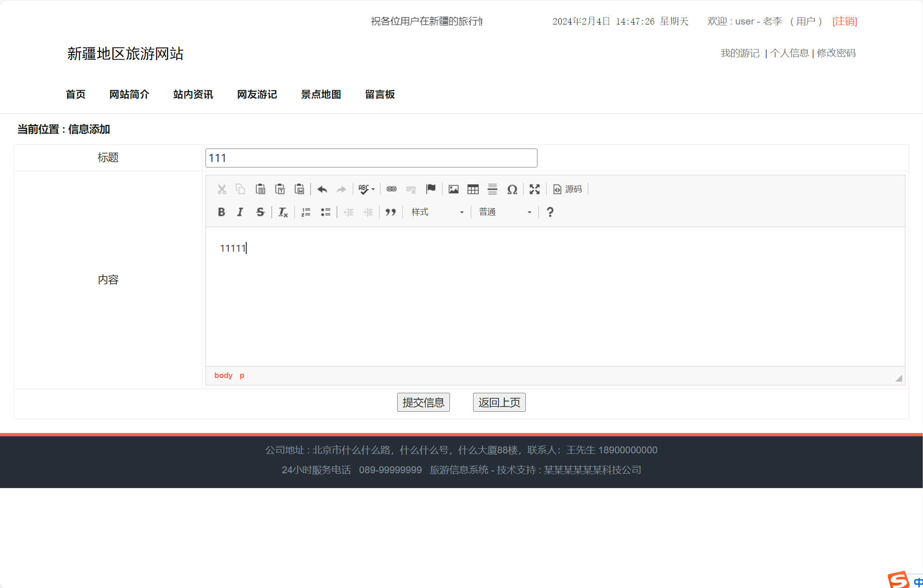The height and width of the screenshot is (588, 923).
Task: Insert an anchor flag marker
Action: (430, 189)
